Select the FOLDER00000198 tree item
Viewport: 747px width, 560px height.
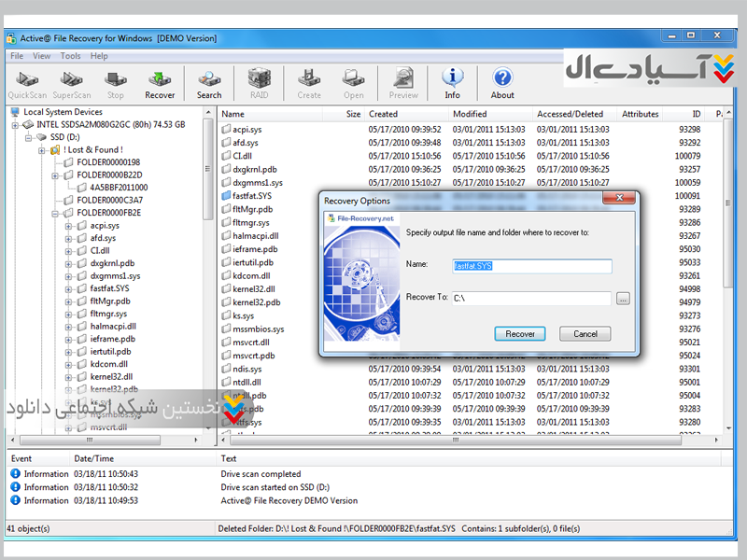107,162
